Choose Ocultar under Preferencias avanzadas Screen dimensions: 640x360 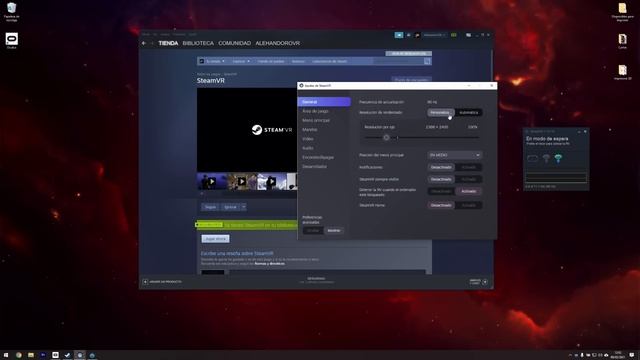pyautogui.click(x=313, y=231)
